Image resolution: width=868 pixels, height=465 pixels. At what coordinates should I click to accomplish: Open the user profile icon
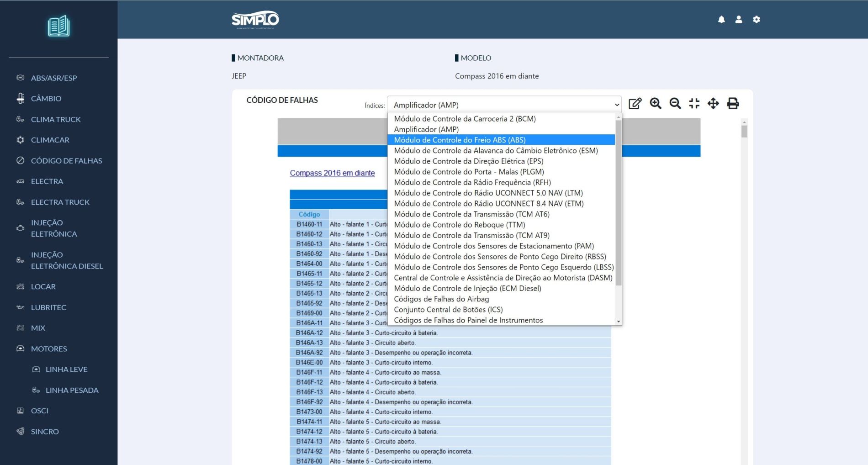(x=739, y=20)
